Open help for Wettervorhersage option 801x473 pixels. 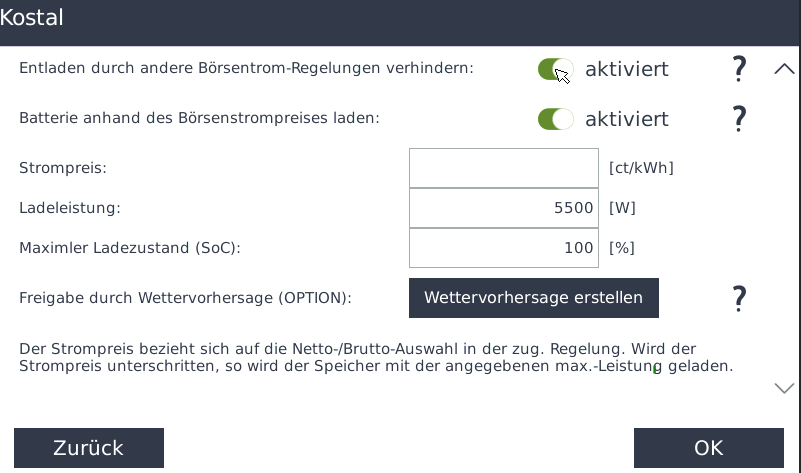tap(739, 298)
